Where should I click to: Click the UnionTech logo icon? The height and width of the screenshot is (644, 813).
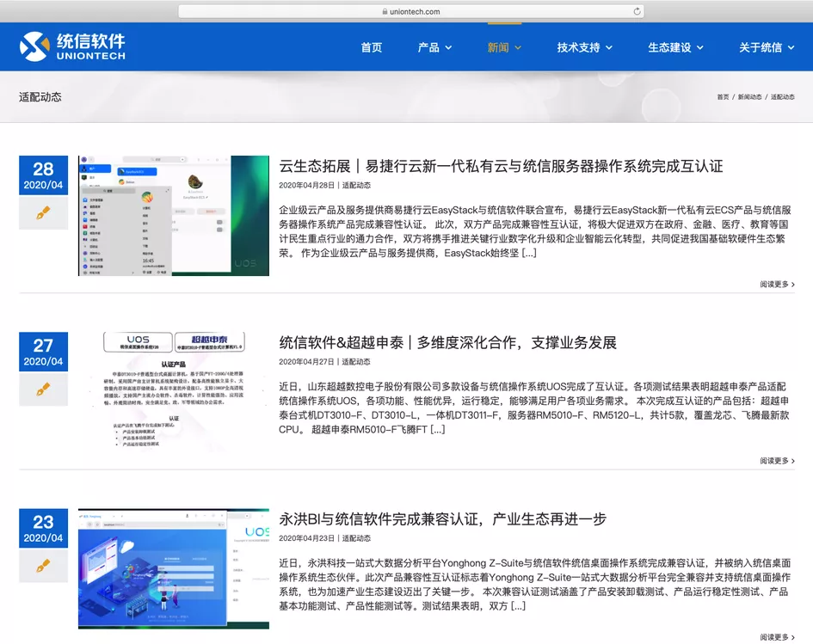pos(34,46)
